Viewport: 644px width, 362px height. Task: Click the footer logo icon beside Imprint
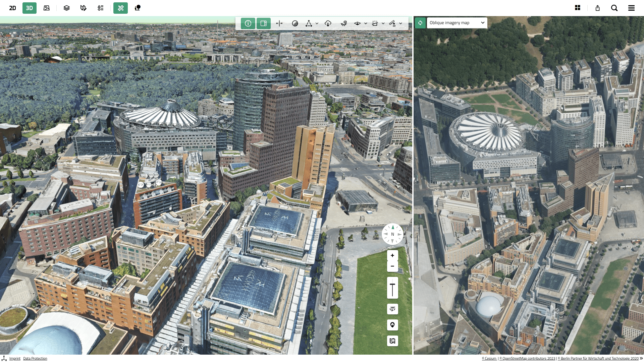click(4, 358)
